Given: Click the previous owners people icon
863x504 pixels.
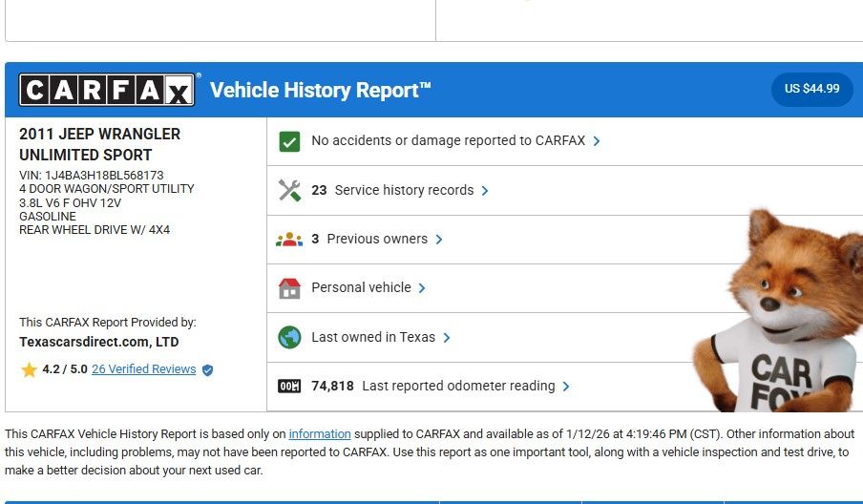Looking at the screenshot, I should [x=289, y=240].
